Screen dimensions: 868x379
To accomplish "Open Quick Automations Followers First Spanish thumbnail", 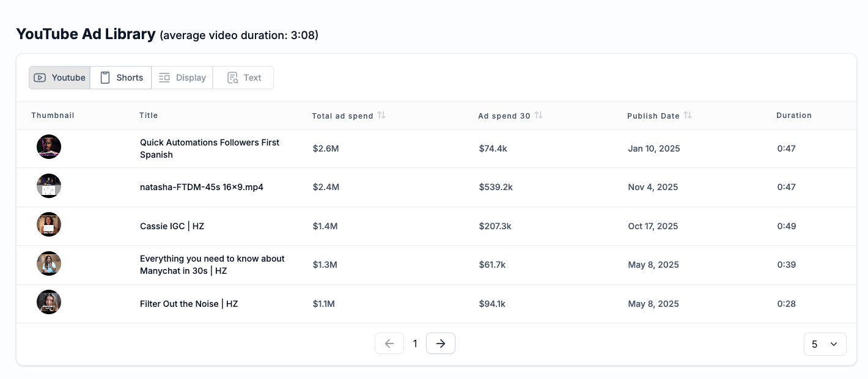I will (x=49, y=147).
